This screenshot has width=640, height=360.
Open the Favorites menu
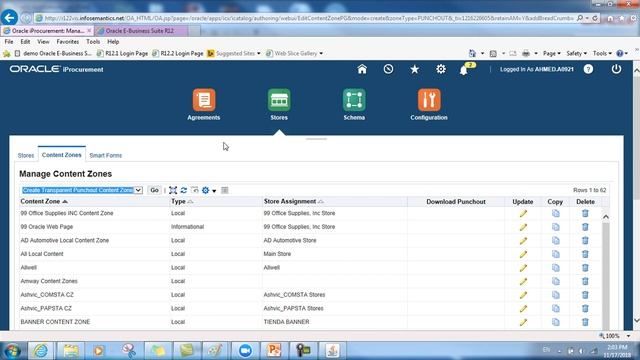tap(67, 42)
